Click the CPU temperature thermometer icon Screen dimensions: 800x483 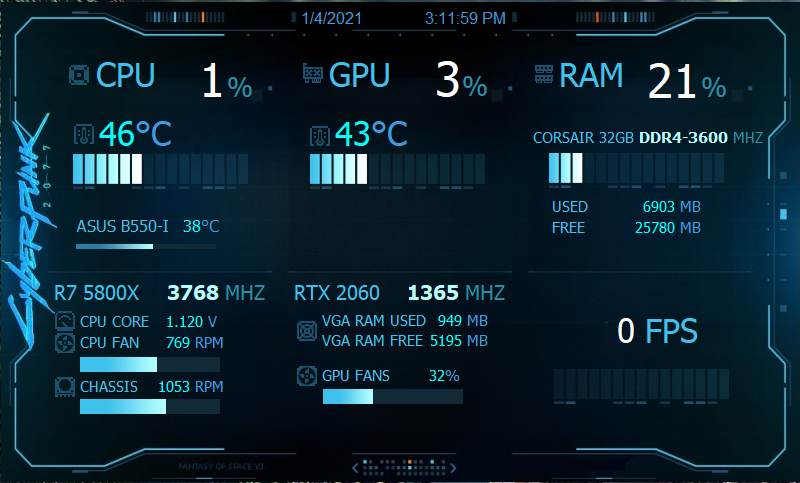point(84,134)
